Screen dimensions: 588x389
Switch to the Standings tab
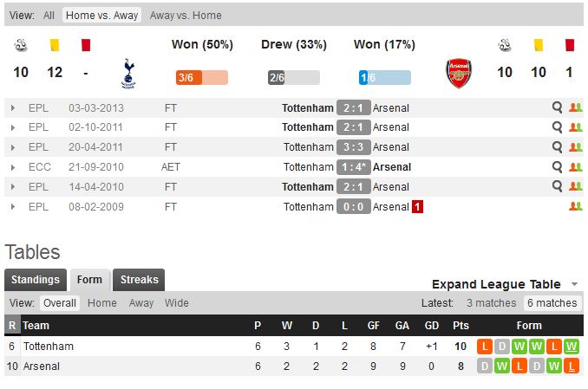(x=36, y=280)
